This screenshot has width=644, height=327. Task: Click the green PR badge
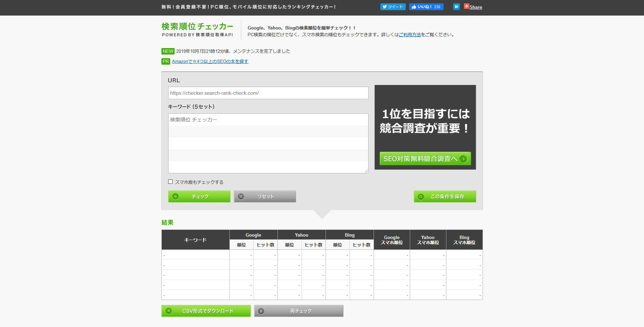165,61
